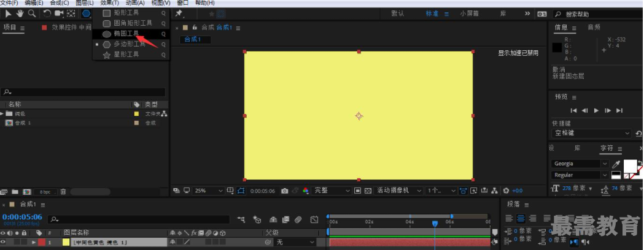The image size is (644, 250).
Task: Click the viewer current time 0:00:05:06
Action: point(262,191)
